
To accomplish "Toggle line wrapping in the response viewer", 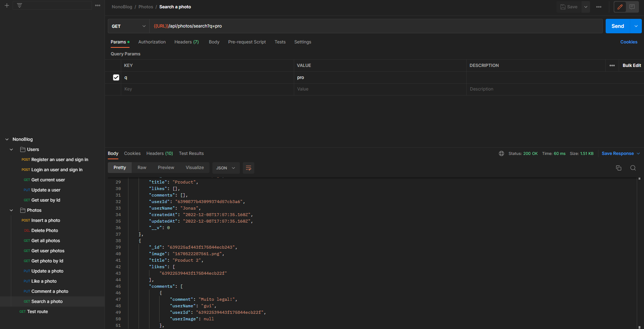I will click(x=248, y=168).
